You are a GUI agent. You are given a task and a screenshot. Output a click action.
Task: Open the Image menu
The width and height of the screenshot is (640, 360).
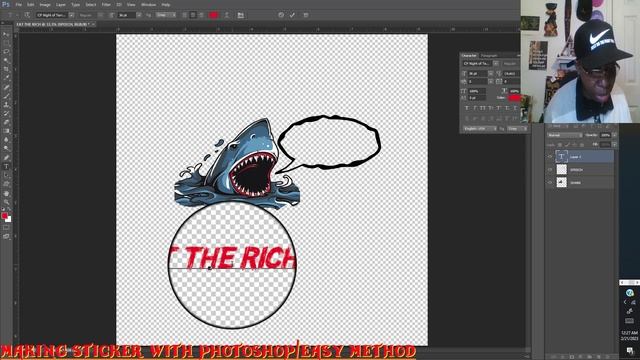[x=45, y=4]
